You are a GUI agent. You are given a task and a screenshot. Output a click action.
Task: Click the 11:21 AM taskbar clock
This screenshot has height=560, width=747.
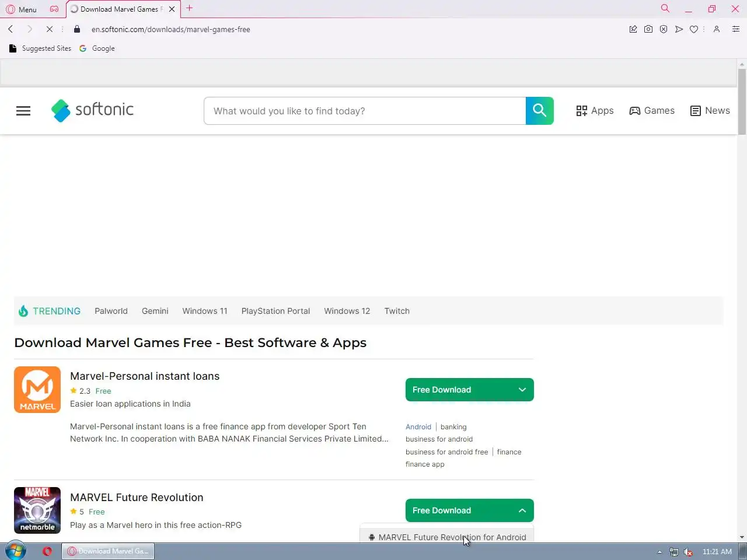point(717,551)
